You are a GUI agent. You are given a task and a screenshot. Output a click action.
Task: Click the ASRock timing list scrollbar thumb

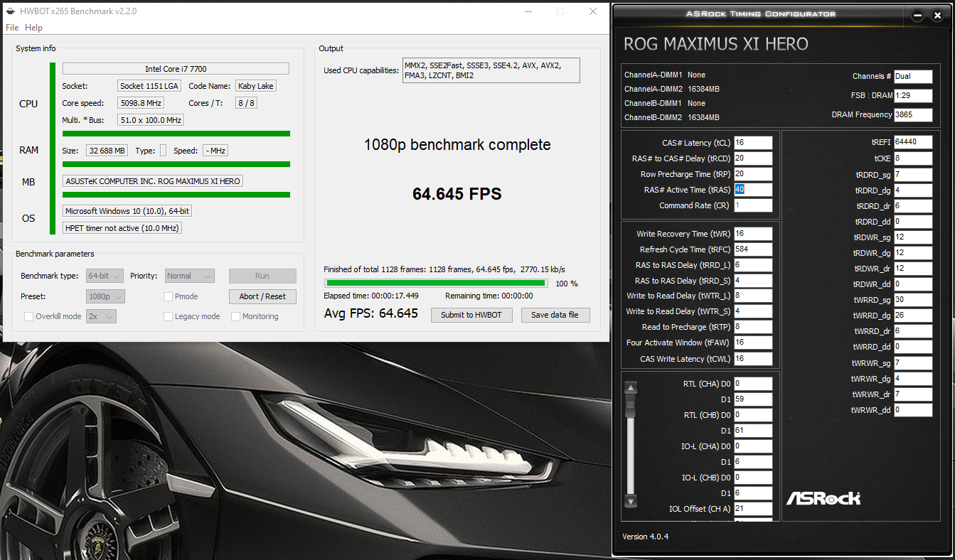click(631, 406)
